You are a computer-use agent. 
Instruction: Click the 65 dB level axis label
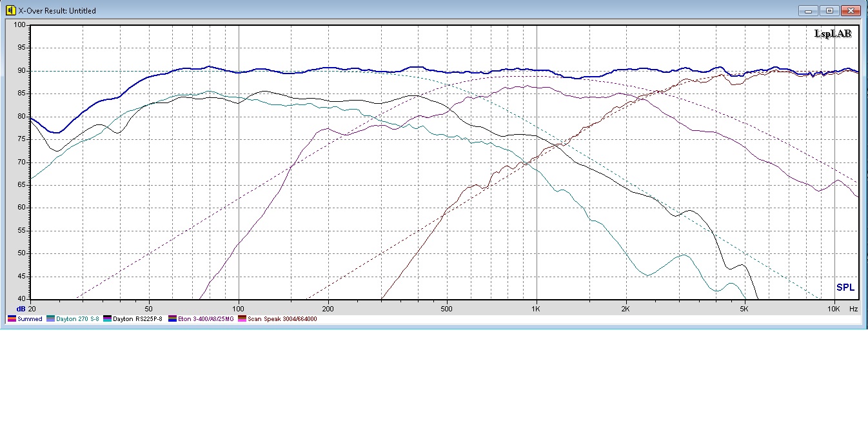click(21, 185)
